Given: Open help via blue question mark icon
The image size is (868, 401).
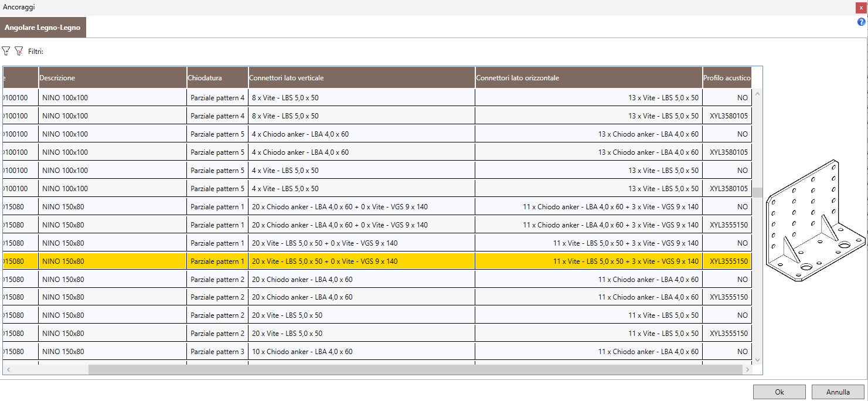Looking at the screenshot, I should tap(861, 22).
